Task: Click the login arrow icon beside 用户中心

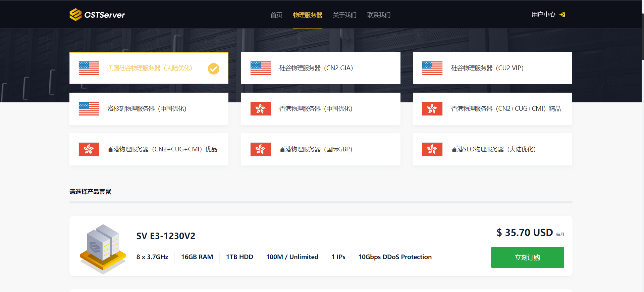Action: click(562, 14)
